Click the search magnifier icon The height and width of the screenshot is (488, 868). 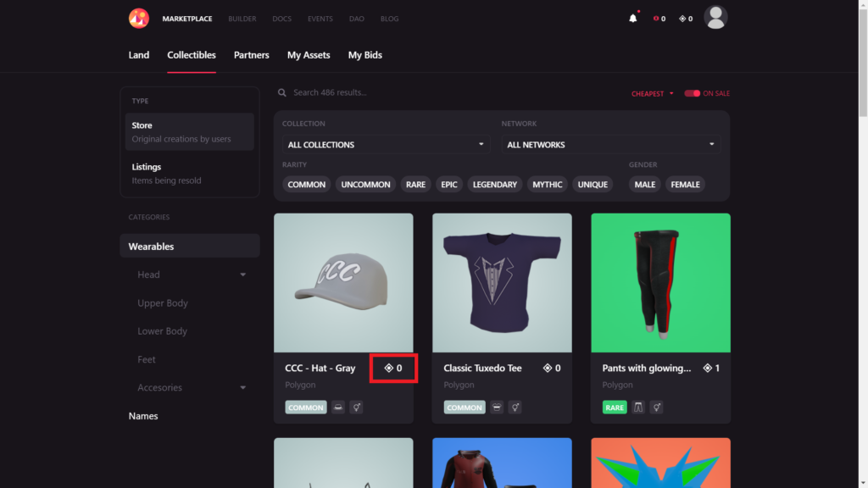tap(282, 92)
